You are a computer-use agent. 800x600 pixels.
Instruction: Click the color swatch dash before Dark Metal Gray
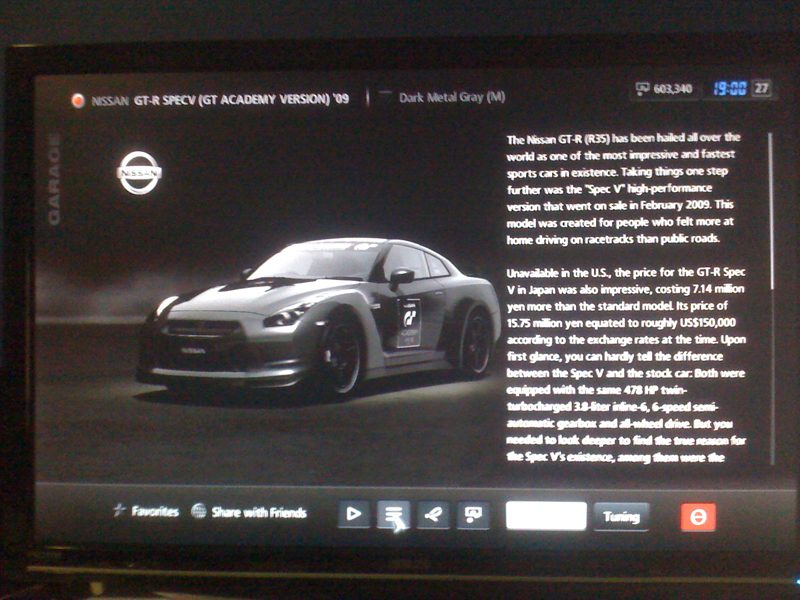coord(385,93)
